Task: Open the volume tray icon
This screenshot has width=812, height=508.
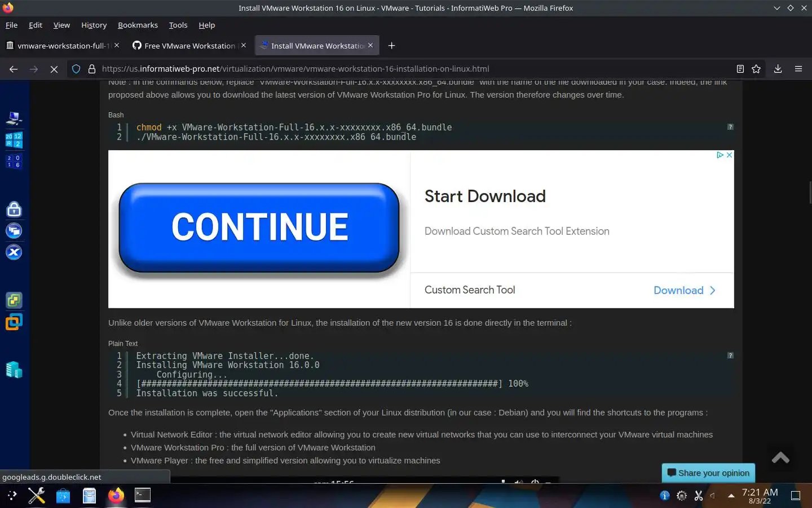Action: click(x=713, y=496)
